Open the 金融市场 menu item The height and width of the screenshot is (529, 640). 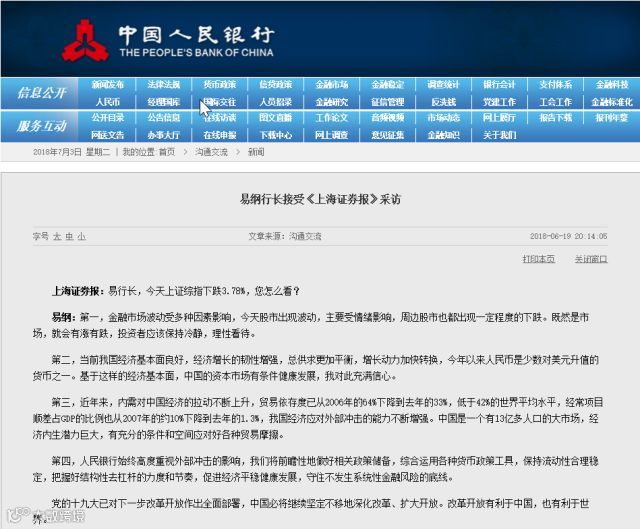332,84
